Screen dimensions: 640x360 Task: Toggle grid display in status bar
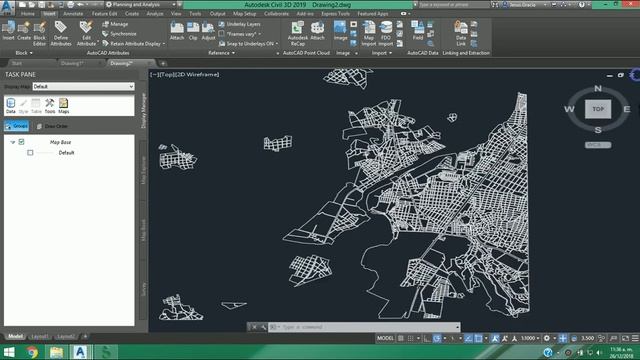click(x=401, y=338)
